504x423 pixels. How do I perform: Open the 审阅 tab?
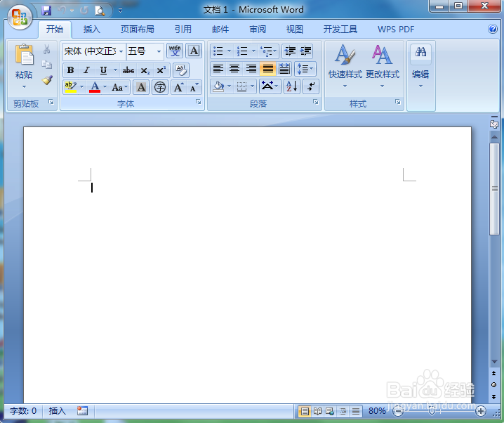[x=258, y=30]
